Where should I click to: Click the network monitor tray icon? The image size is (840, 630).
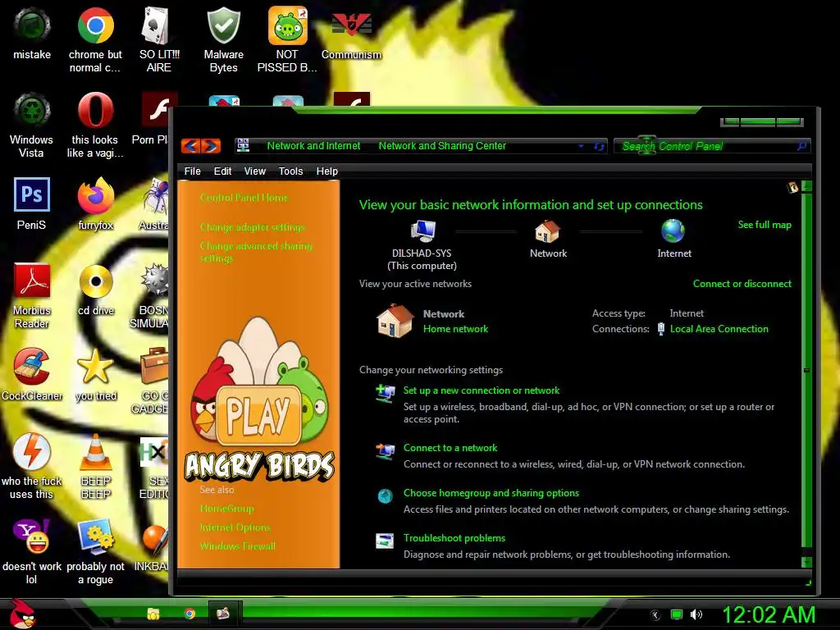[x=677, y=614]
